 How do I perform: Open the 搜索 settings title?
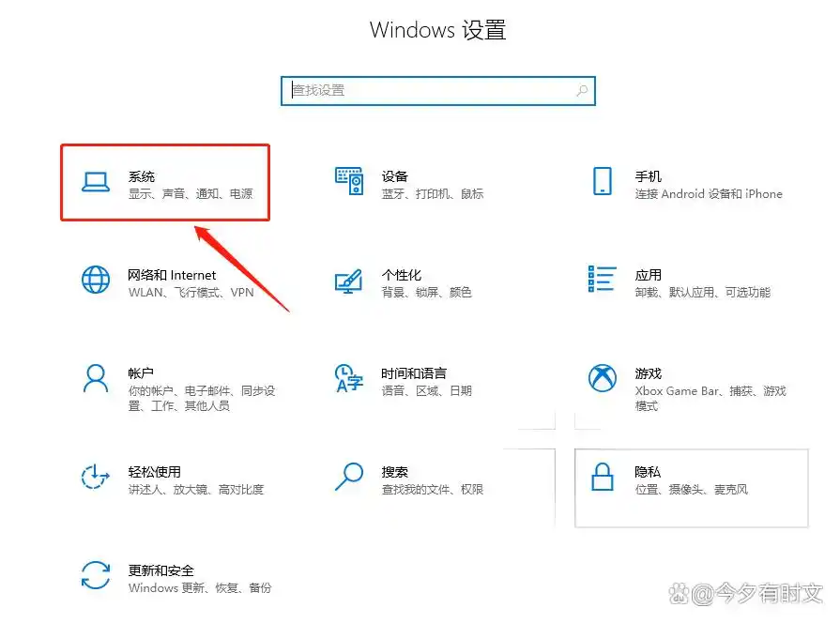pyautogui.click(x=395, y=472)
